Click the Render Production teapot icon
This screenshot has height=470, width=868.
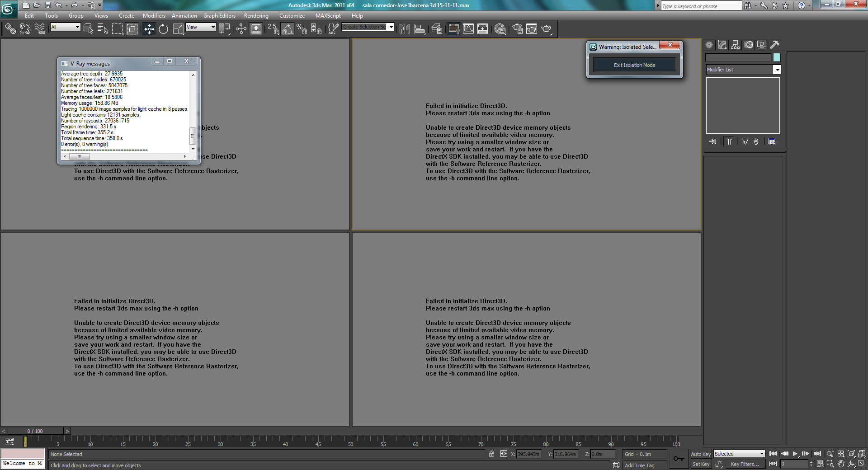pyautogui.click(x=547, y=29)
